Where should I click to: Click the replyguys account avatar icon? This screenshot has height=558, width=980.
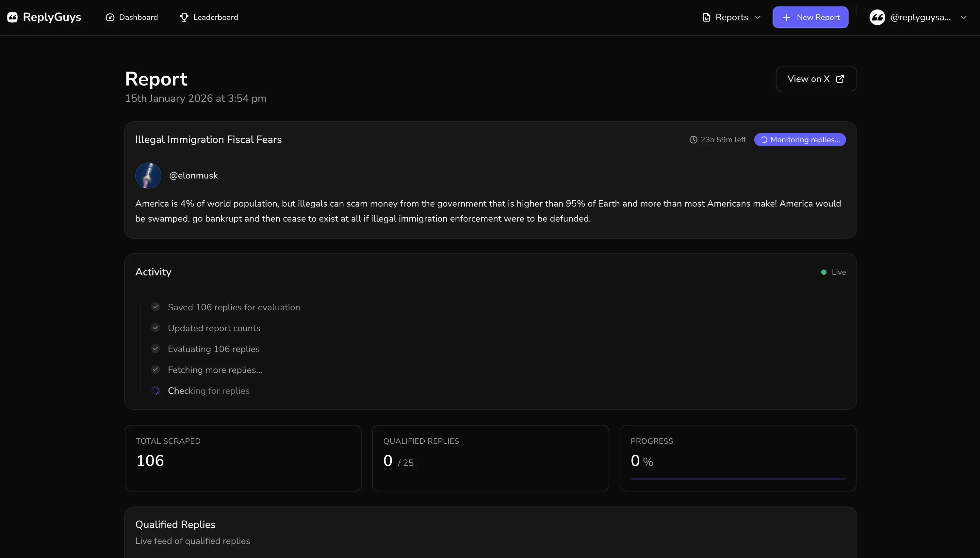pos(877,17)
